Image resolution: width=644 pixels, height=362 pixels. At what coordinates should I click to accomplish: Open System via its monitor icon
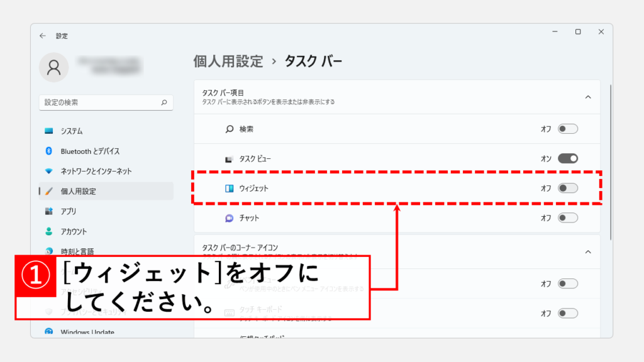(49, 131)
